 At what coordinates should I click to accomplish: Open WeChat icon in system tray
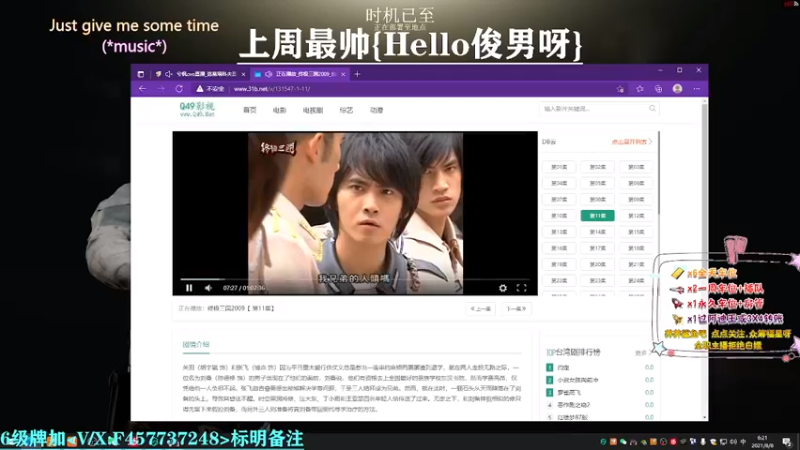point(623,442)
